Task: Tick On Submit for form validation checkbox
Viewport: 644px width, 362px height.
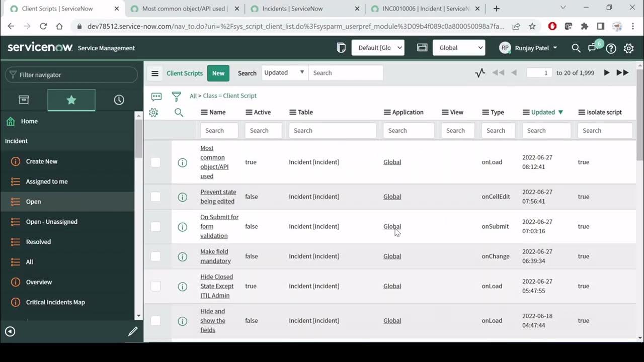Action: [x=155, y=227]
